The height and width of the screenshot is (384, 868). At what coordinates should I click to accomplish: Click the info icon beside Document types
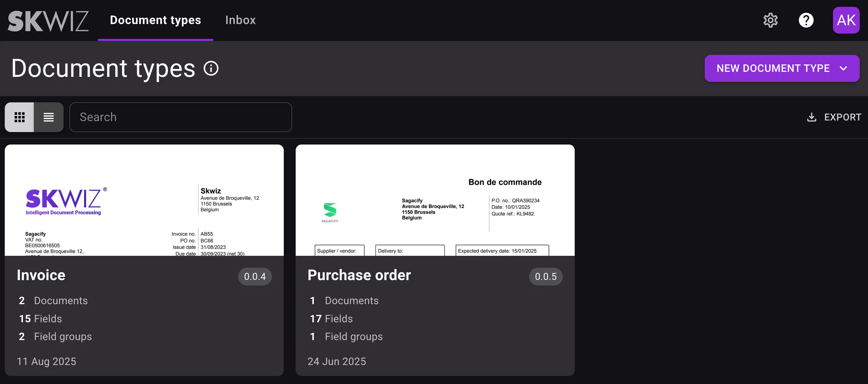coord(211,68)
